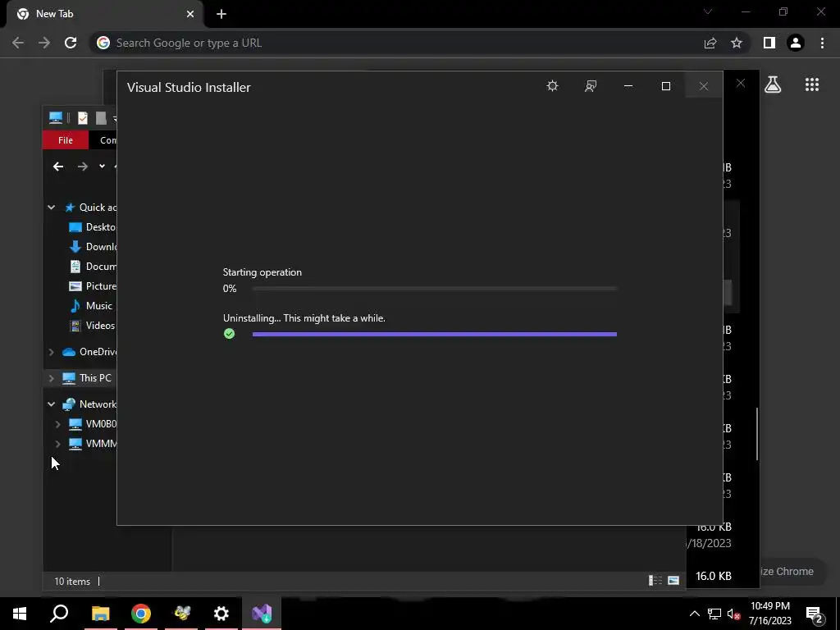840x630 pixels.
Task: Open Visual Studio Installer theme settings sun icon
Action: click(552, 86)
